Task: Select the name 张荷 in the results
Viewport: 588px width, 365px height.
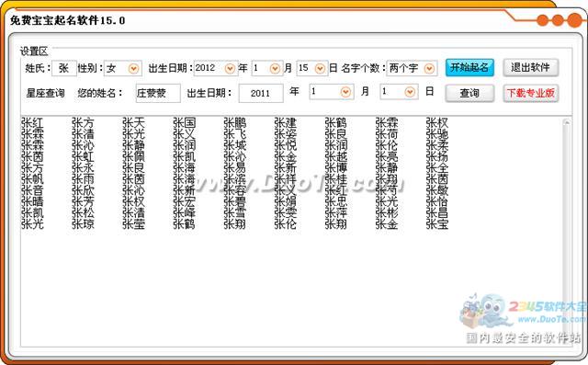Action: (x=387, y=134)
